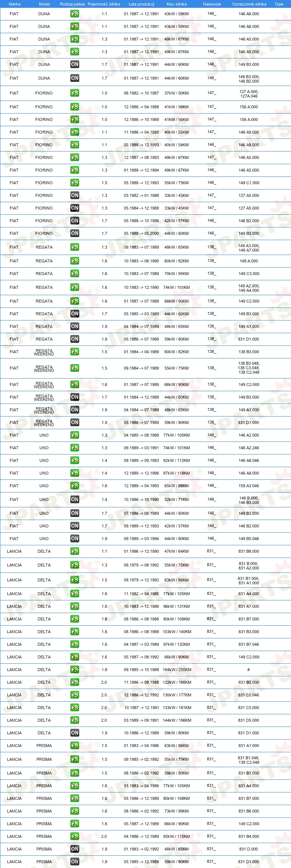Select power value 130kW / 177KM
The image size is (291, 868).
pos(177,695)
